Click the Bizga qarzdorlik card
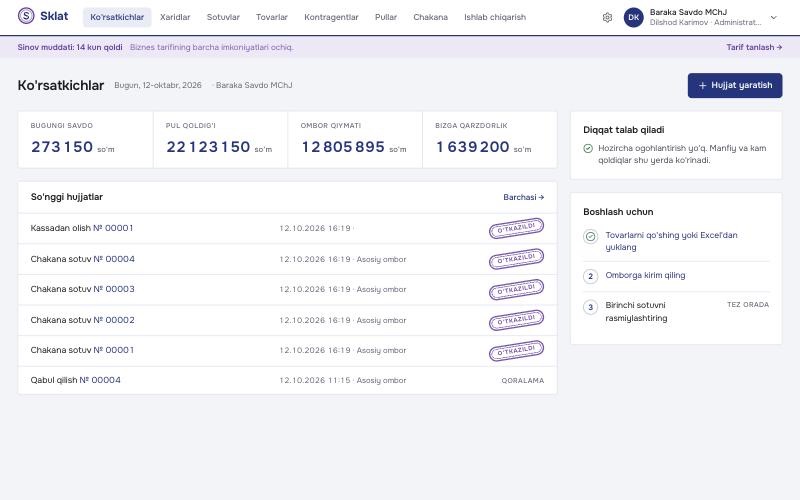 [490, 140]
